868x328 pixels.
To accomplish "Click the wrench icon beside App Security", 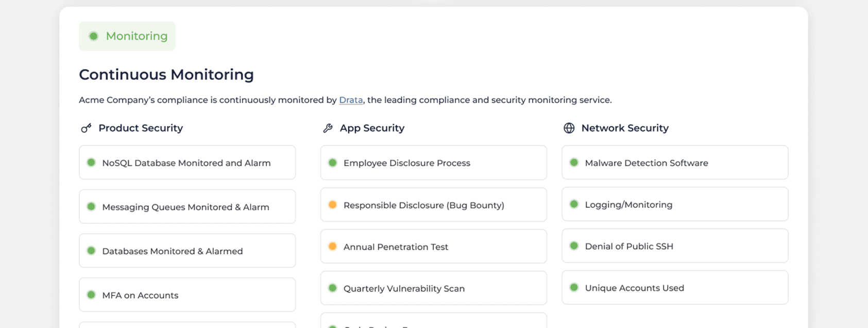I will click(328, 128).
